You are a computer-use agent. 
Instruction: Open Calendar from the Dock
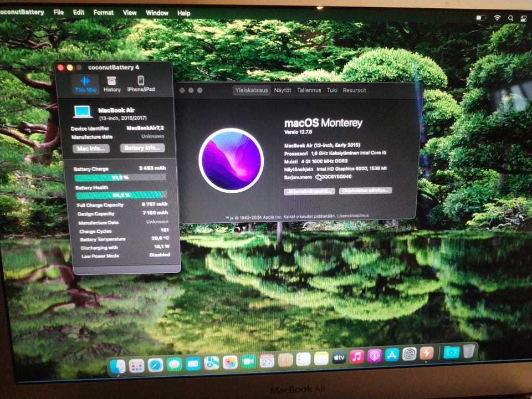pos(267,361)
